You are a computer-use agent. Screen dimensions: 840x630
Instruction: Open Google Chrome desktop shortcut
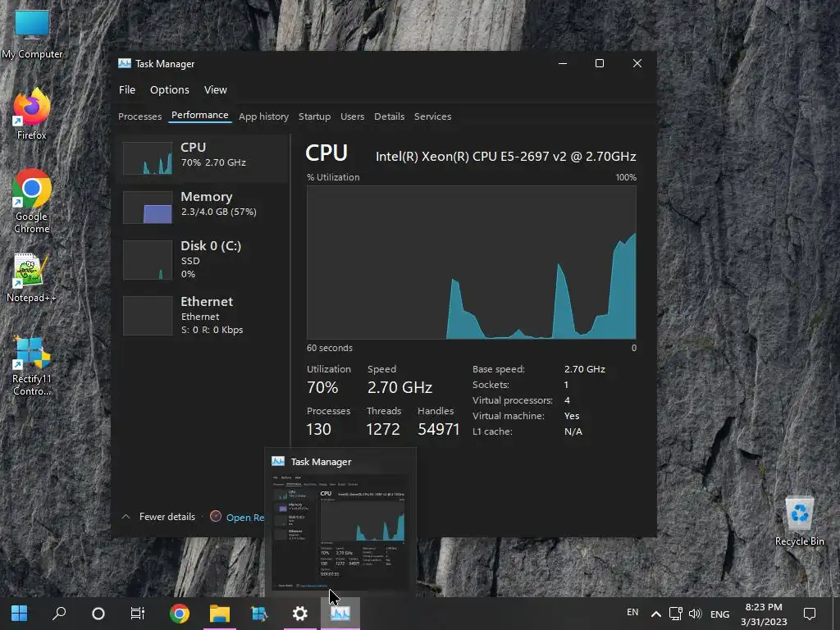(32, 202)
